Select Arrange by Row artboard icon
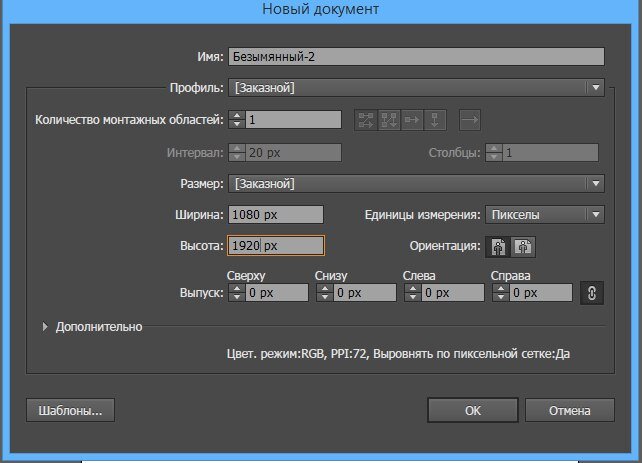 point(412,120)
